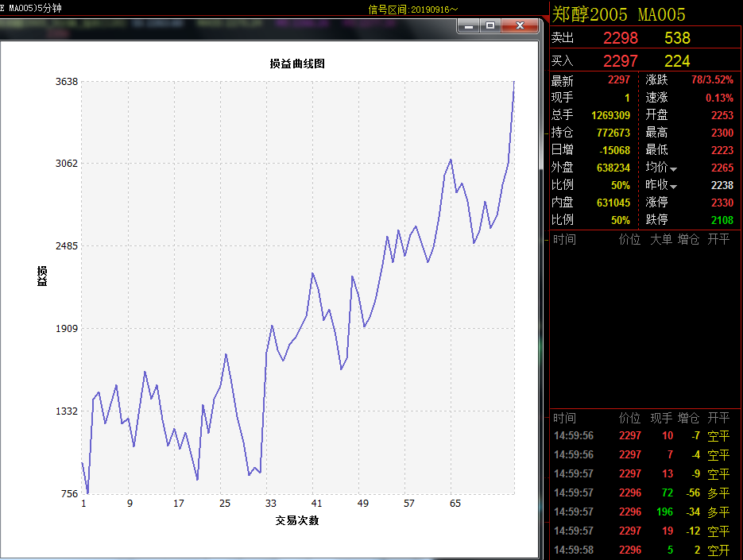Image resolution: width=743 pixels, height=560 pixels.
Task: Click the 信号区间:20190916~ label
Action: tap(413, 10)
